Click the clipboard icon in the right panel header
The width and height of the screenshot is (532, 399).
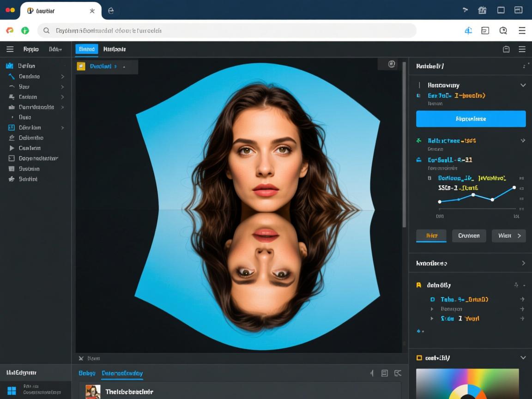(x=506, y=49)
